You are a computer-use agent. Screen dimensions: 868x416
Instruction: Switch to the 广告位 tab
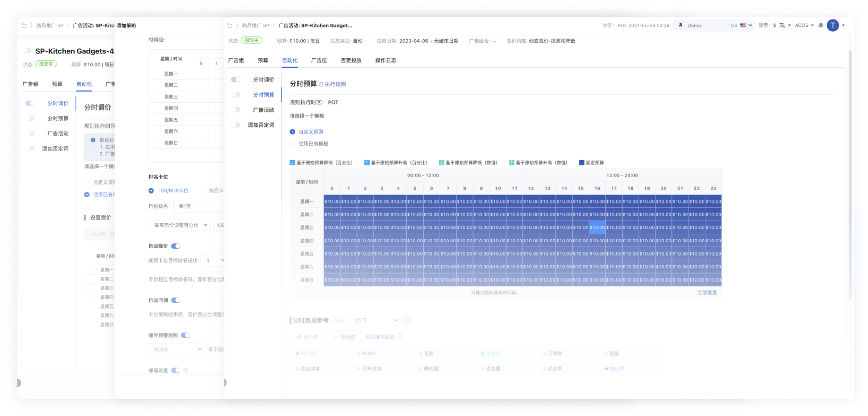click(319, 60)
